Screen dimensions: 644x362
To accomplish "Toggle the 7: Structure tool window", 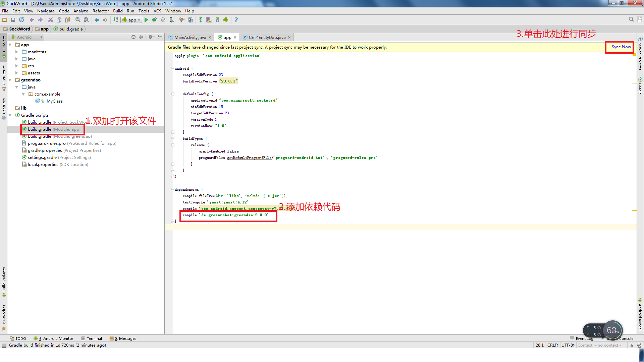I will pyautogui.click(x=4, y=78).
